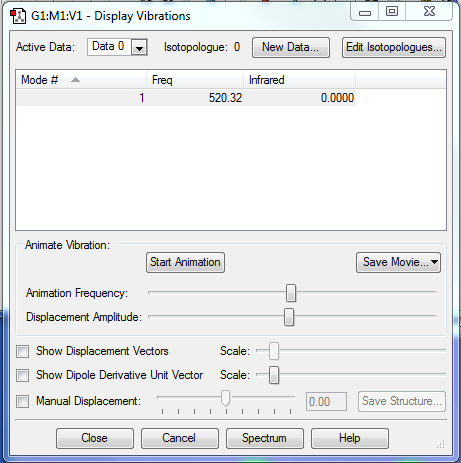461x463 pixels.
Task: Select the frequency value 520.32
Action: coord(225,98)
